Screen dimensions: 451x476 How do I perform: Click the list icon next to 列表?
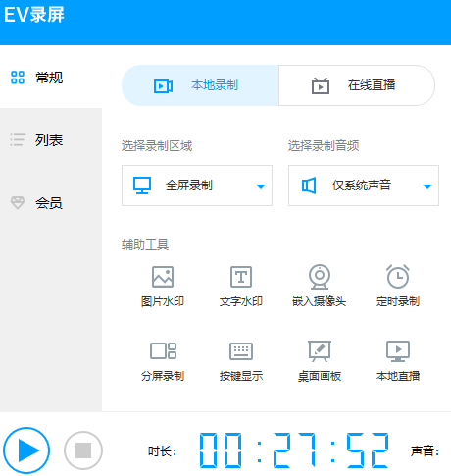[18, 140]
